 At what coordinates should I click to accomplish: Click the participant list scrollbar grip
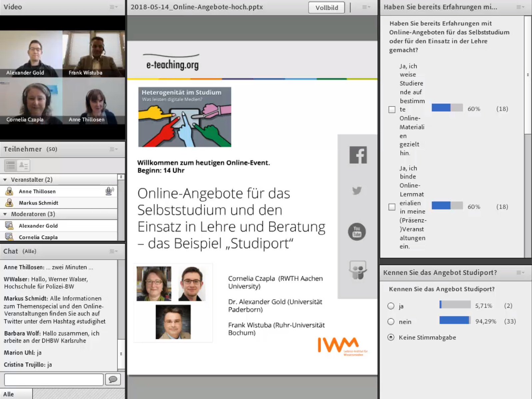click(x=121, y=177)
